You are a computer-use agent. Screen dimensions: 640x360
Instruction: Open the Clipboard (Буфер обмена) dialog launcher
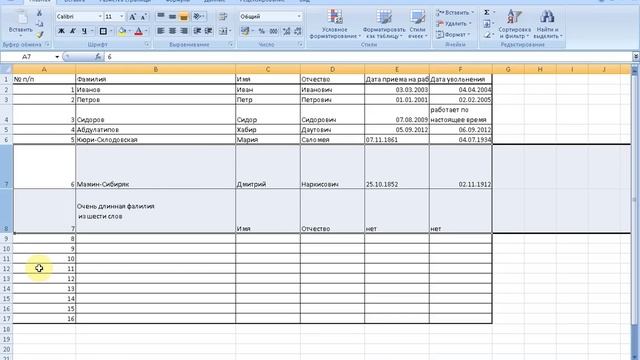click(47, 44)
